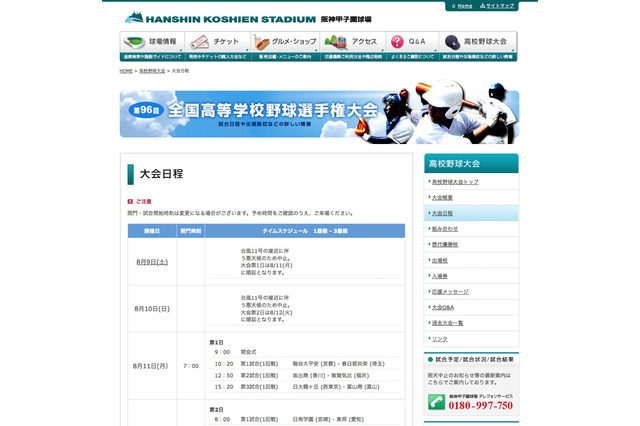The height and width of the screenshot is (426, 640).
Task: Click the 8月10日 typhoon cancellation notice text
Action: tap(266, 308)
